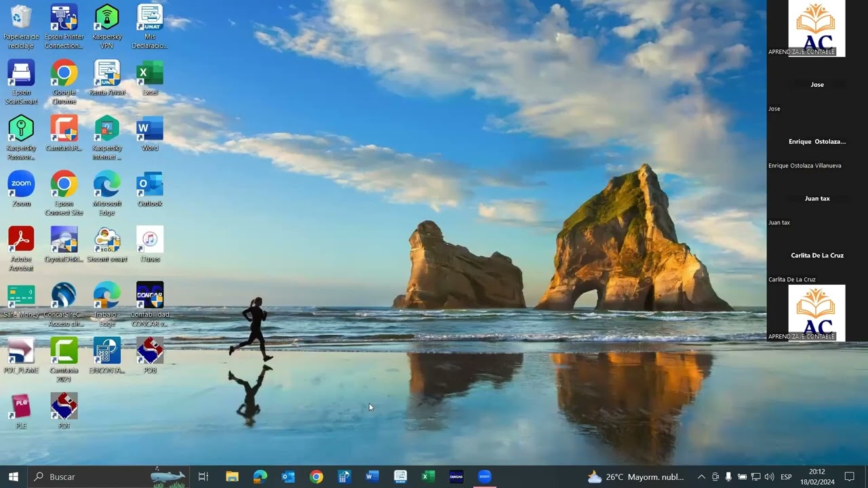868x488 pixels.
Task: Open the Epson Connect Site desktop shortcut
Action: [64, 193]
